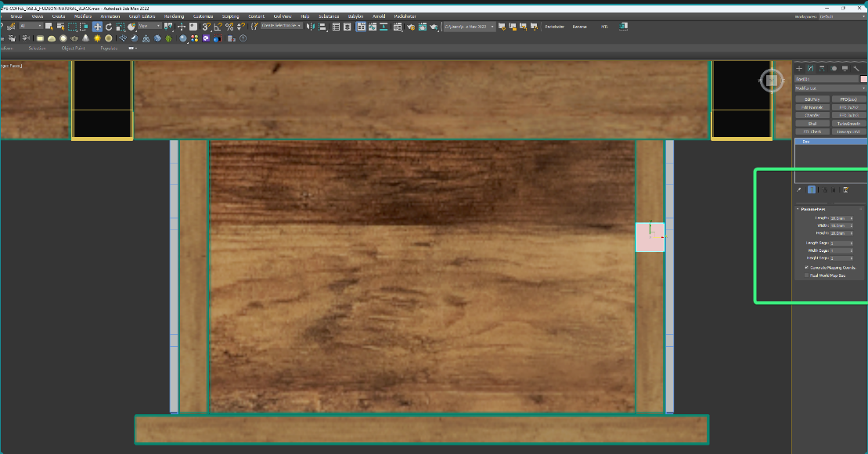Open the Rendering menu

coord(174,16)
